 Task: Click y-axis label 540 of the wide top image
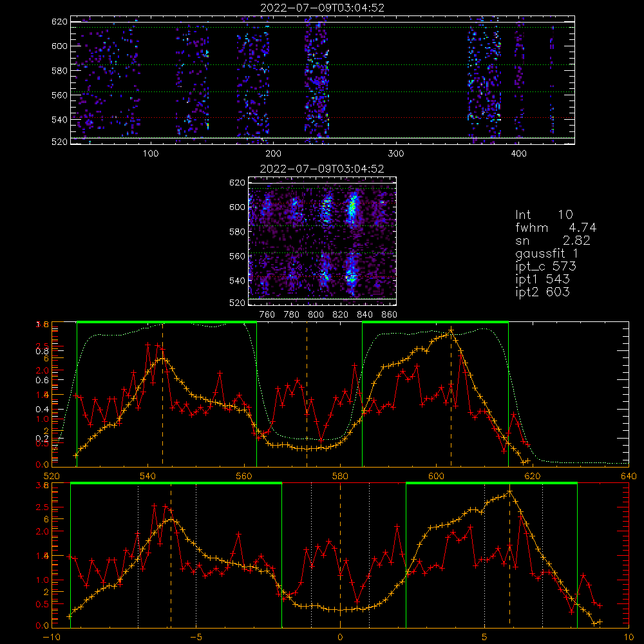tap(59, 120)
